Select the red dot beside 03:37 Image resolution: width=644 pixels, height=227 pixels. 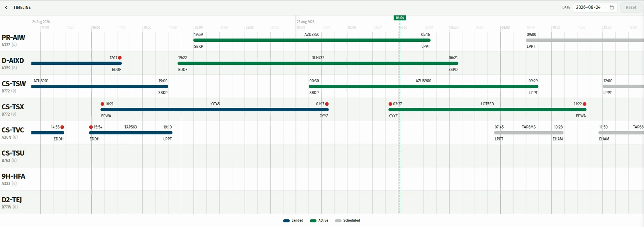[390, 104]
